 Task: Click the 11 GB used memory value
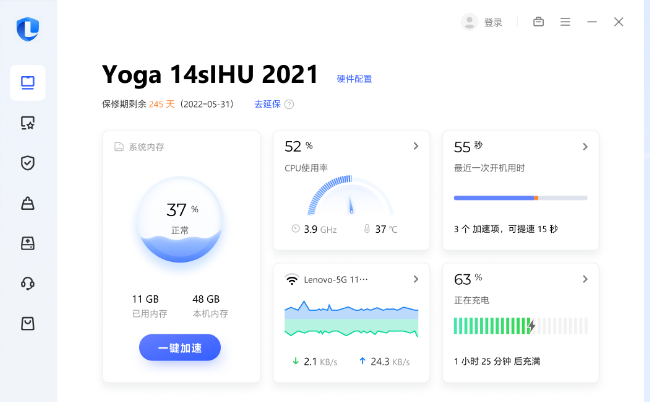point(146,299)
